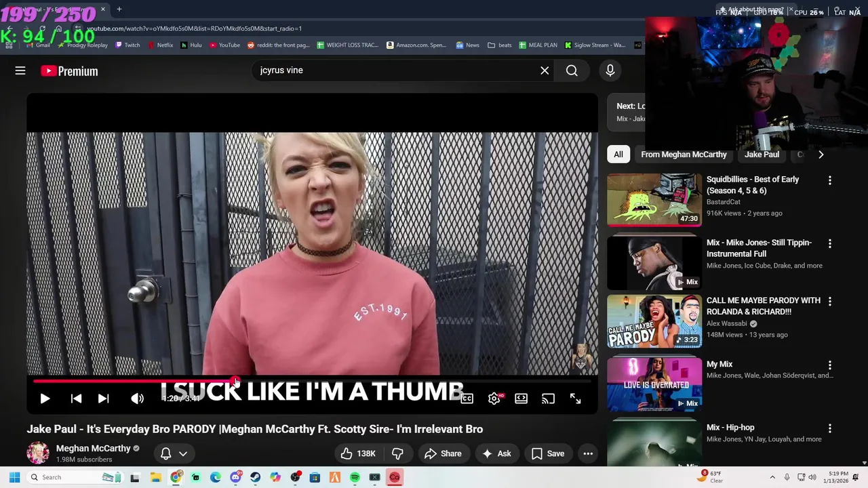Save the video to a playlist
Image resolution: width=868 pixels, height=488 pixels.
[x=547, y=453]
